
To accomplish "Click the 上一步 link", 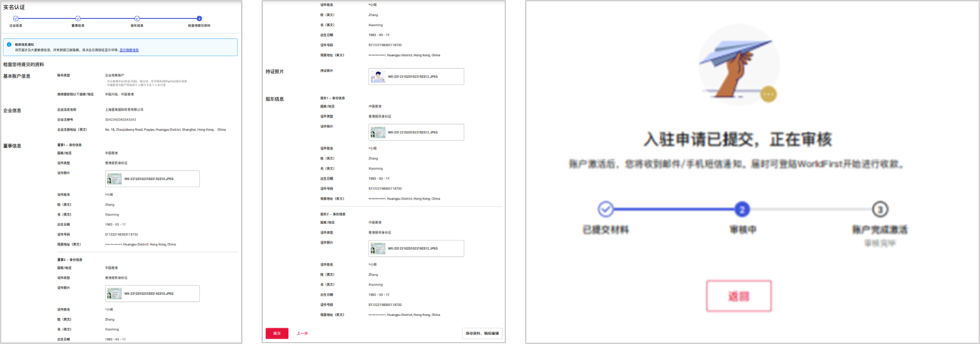I will (x=302, y=333).
